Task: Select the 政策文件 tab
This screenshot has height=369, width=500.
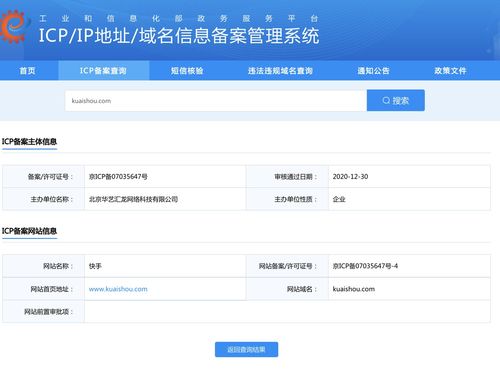Action: pos(450,71)
